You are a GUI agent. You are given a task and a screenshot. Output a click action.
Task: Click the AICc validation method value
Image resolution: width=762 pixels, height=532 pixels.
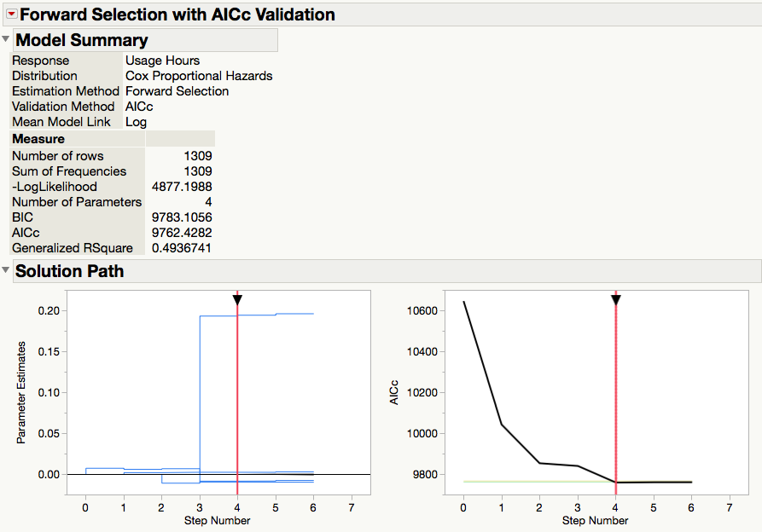pyautogui.click(x=139, y=107)
